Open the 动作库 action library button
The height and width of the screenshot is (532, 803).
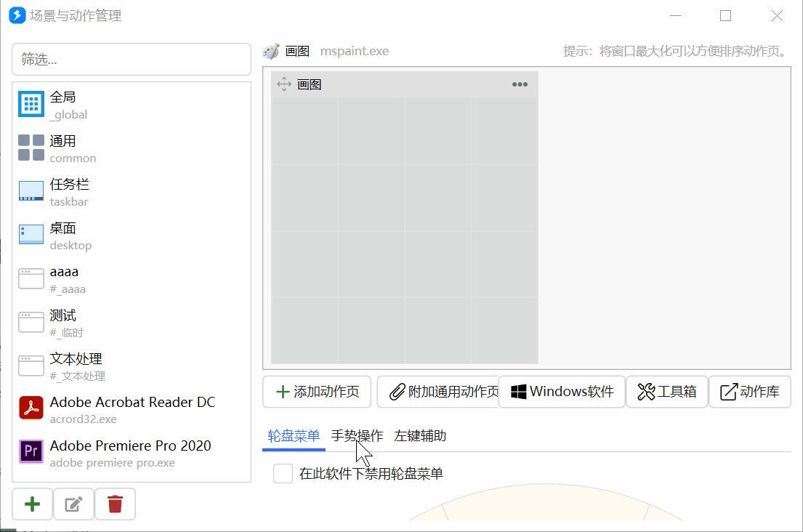click(x=750, y=392)
